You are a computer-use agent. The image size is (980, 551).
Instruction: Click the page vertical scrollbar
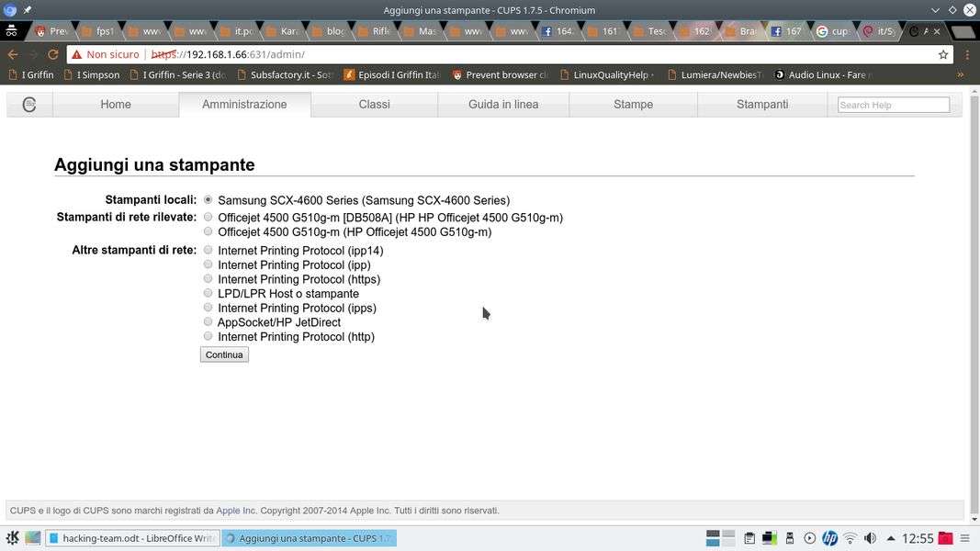tap(974, 306)
